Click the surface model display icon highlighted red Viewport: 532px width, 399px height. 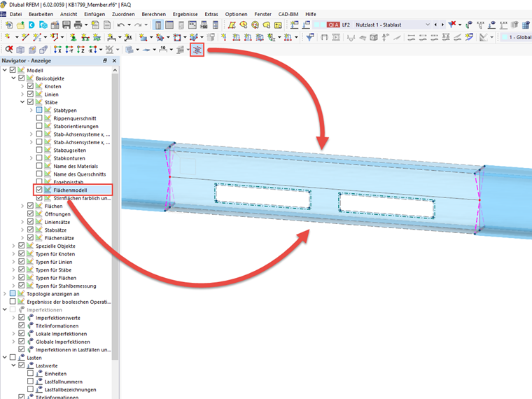pyautogui.click(x=197, y=50)
